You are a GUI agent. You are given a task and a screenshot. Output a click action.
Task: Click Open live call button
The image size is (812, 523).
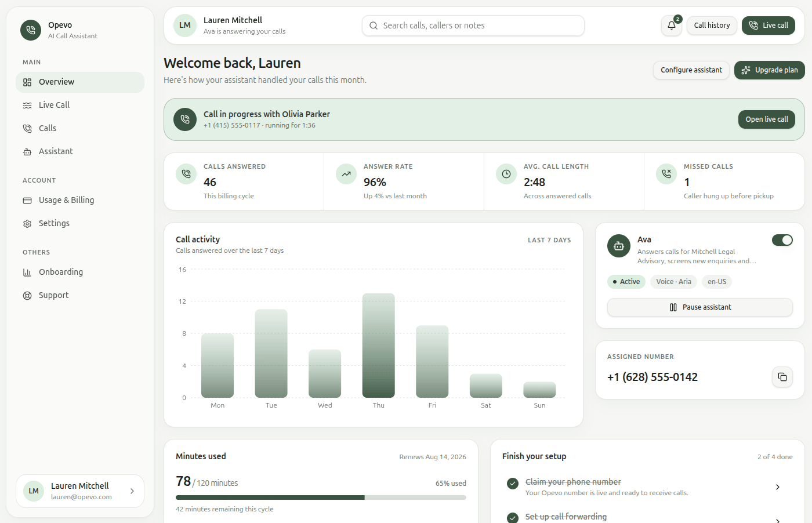[767, 119]
